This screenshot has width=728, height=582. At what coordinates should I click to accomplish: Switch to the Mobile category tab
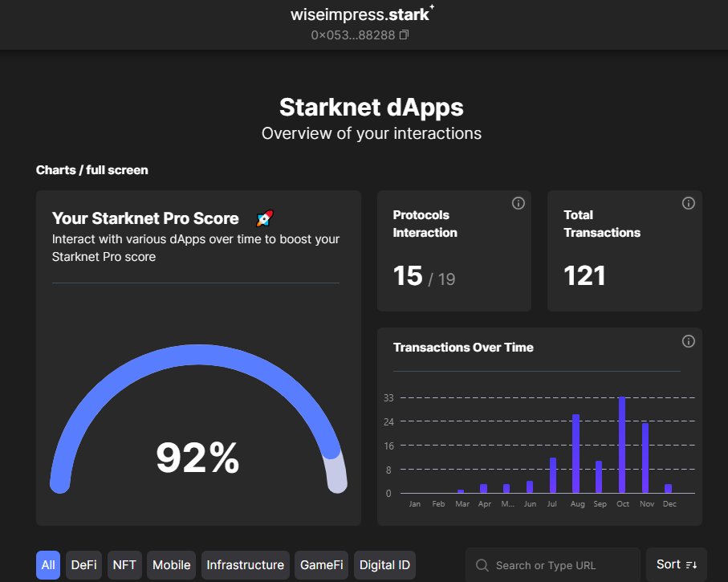[x=171, y=565]
